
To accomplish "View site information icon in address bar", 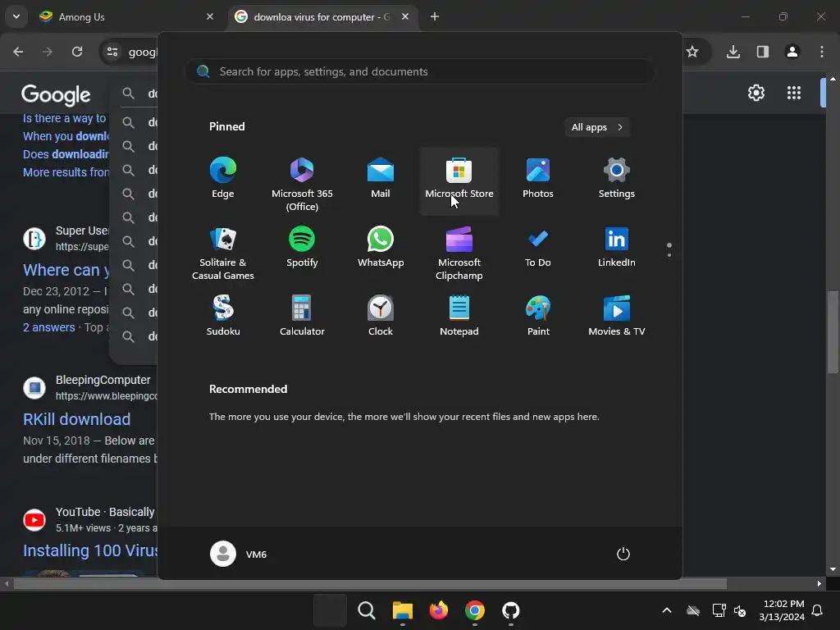I will (x=112, y=52).
